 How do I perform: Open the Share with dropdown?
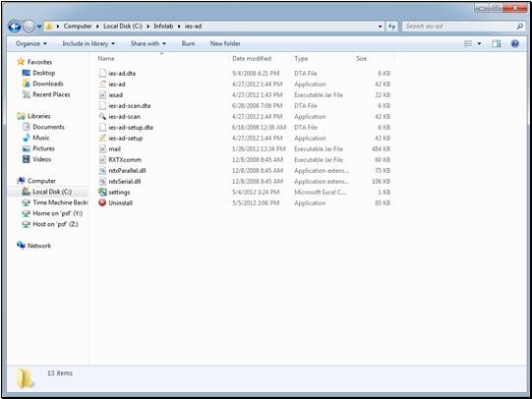tap(148, 43)
